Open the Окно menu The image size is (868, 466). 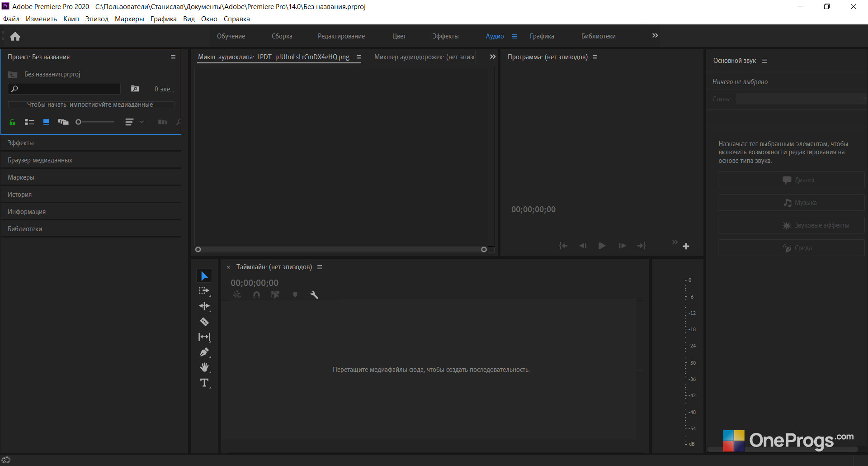pyautogui.click(x=209, y=19)
